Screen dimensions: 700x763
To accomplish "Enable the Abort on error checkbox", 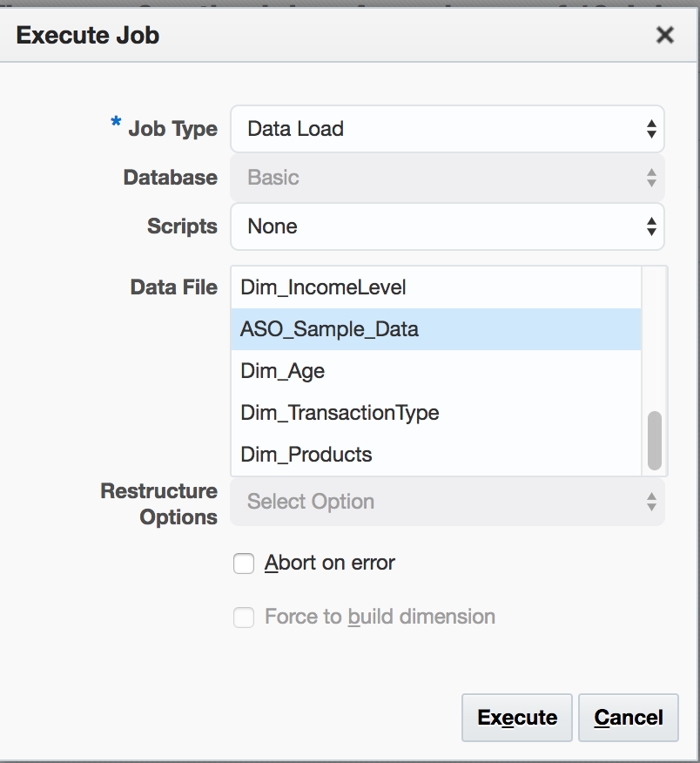I will [244, 564].
